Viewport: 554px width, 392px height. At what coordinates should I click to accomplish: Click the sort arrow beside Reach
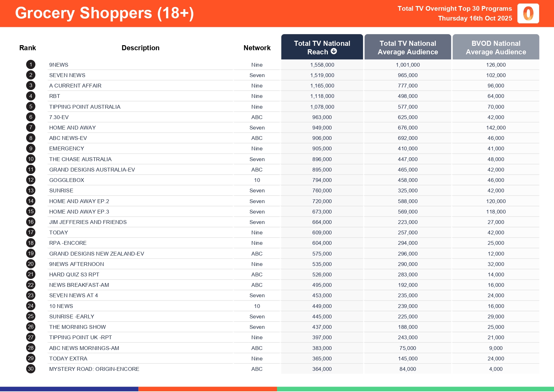click(334, 51)
